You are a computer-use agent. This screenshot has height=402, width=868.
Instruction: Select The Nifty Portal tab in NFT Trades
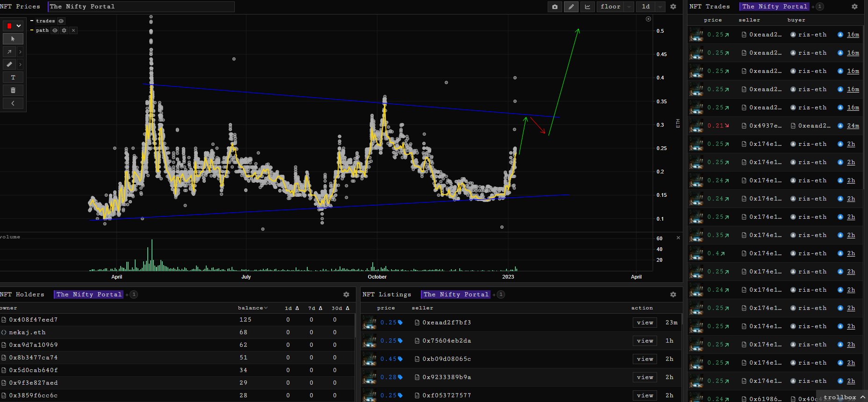click(x=774, y=7)
